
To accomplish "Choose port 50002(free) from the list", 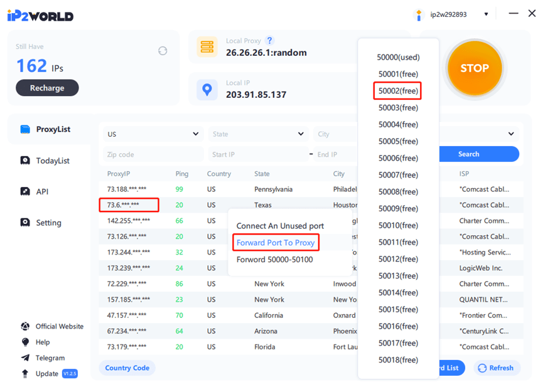I will pyautogui.click(x=398, y=91).
